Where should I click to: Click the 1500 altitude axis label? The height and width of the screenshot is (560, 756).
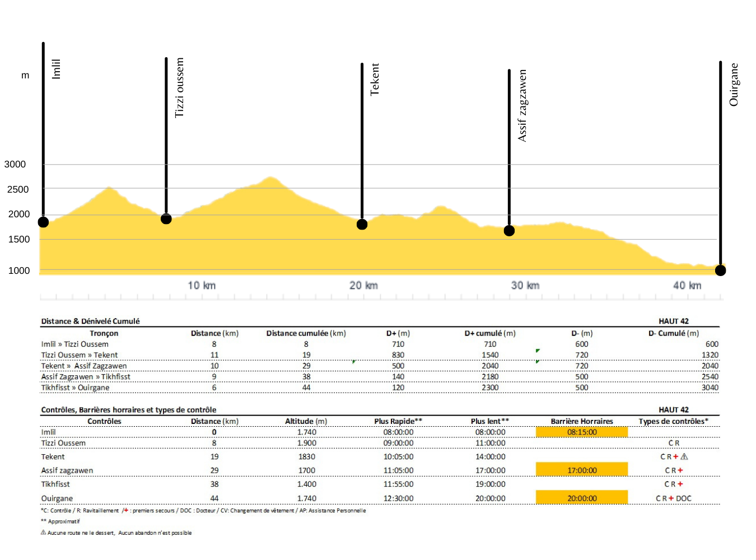[x=19, y=239]
